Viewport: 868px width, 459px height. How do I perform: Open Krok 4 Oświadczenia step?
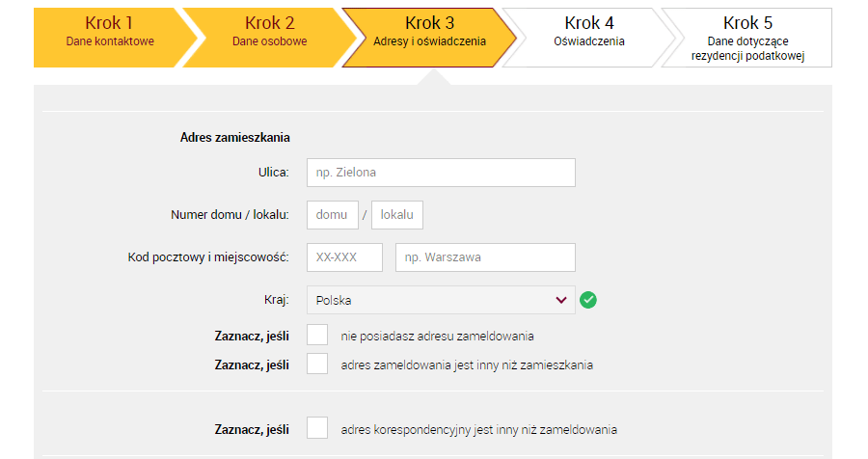click(x=589, y=38)
